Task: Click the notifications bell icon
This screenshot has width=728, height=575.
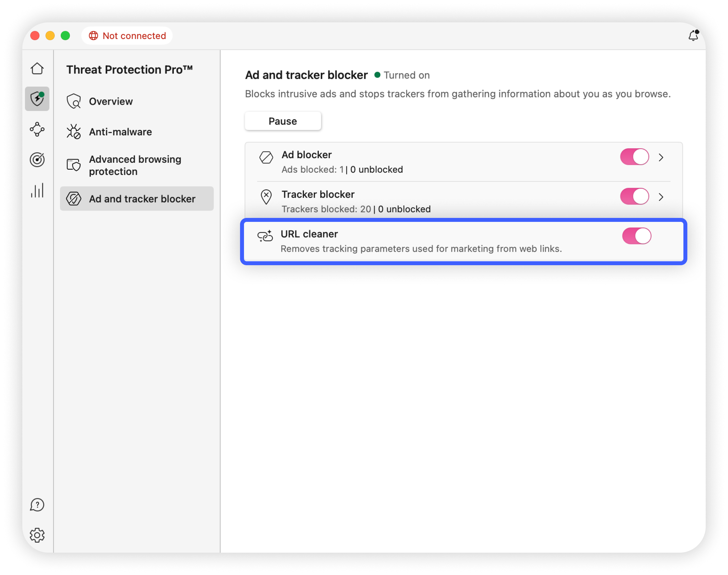Action: pos(693,35)
